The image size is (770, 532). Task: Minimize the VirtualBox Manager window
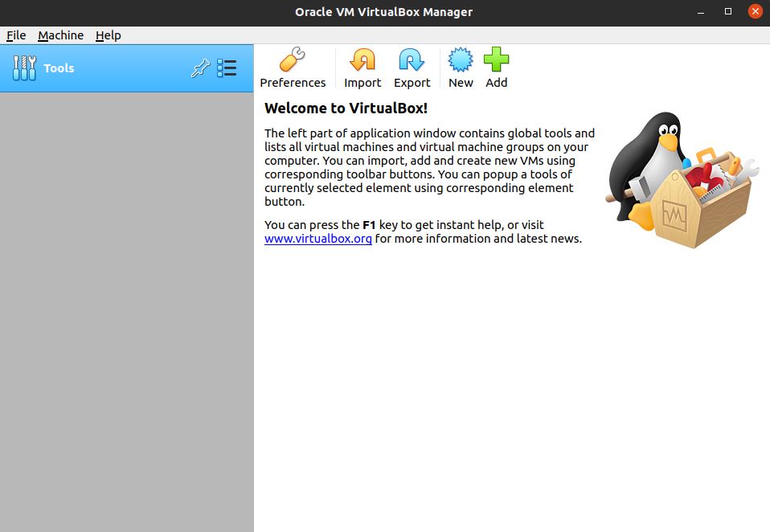coord(701,11)
